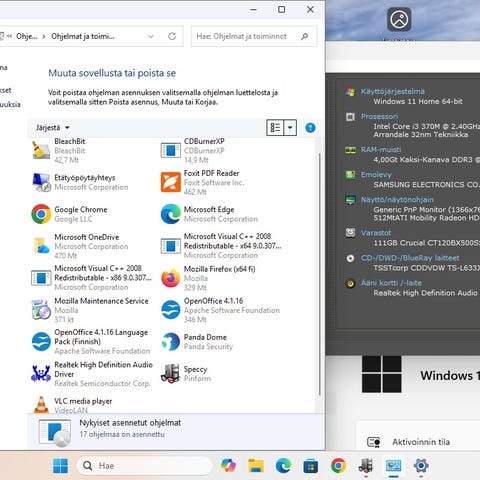This screenshot has height=480, width=480.
Task: Click Ohjelmat ja toimi... breadcrumb segment
Action: [x=83, y=36]
